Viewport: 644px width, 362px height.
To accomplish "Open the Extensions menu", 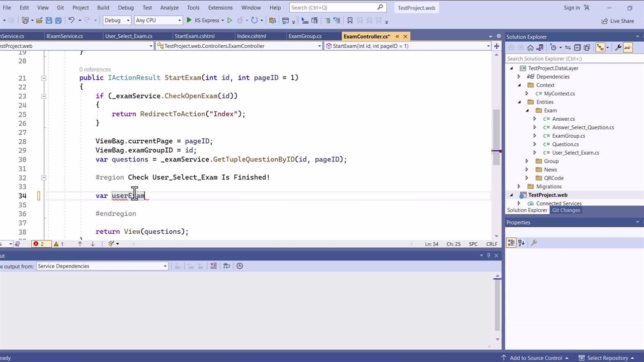I will point(220,8).
